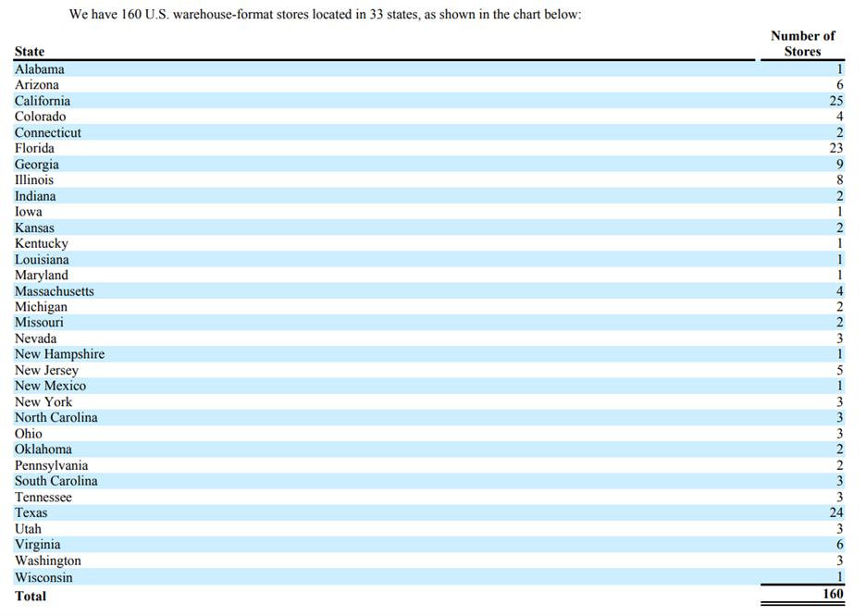
Task: Click the South Carolina state name
Action: pos(56,481)
